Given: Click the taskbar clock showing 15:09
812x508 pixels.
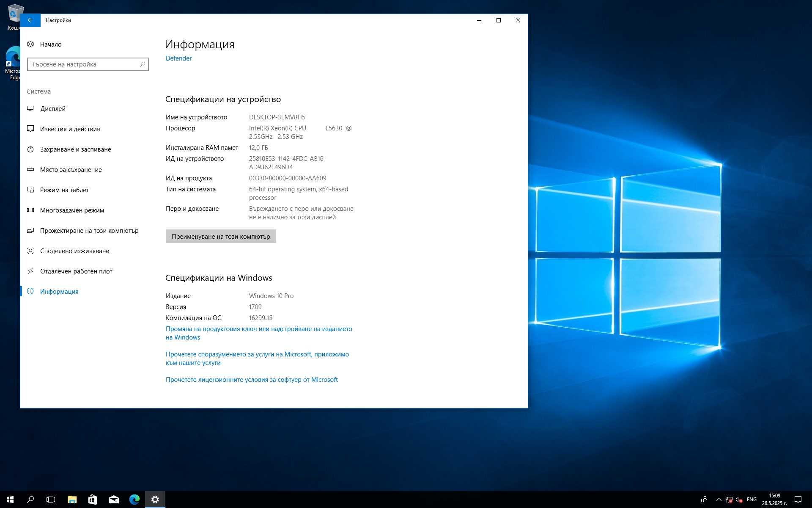Looking at the screenshot, I should tap(774, 500).
